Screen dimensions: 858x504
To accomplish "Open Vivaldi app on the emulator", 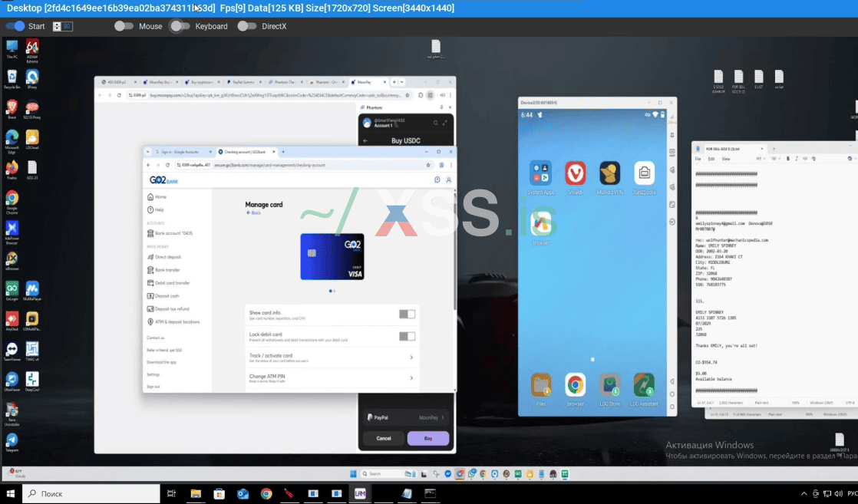I will (x=575, y=173).
